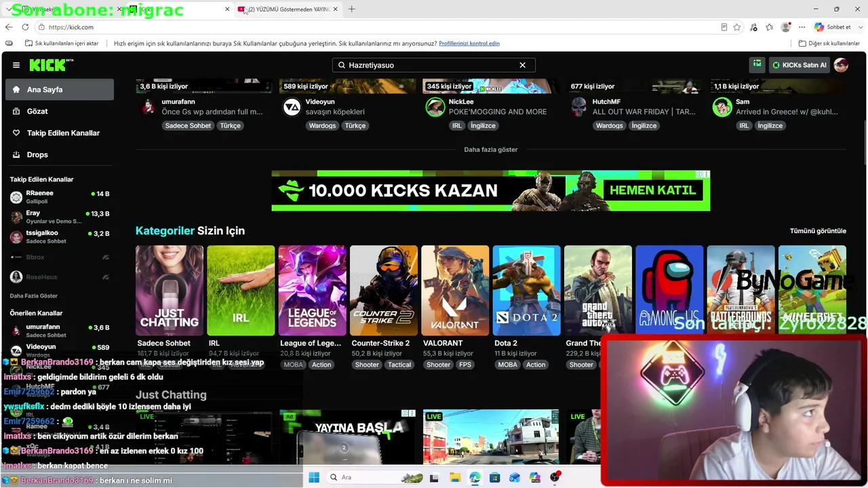The width and height of the screenshot is (868, 488).
Task: Open offline Bbrox channel
Action: (x=60, y=258)
